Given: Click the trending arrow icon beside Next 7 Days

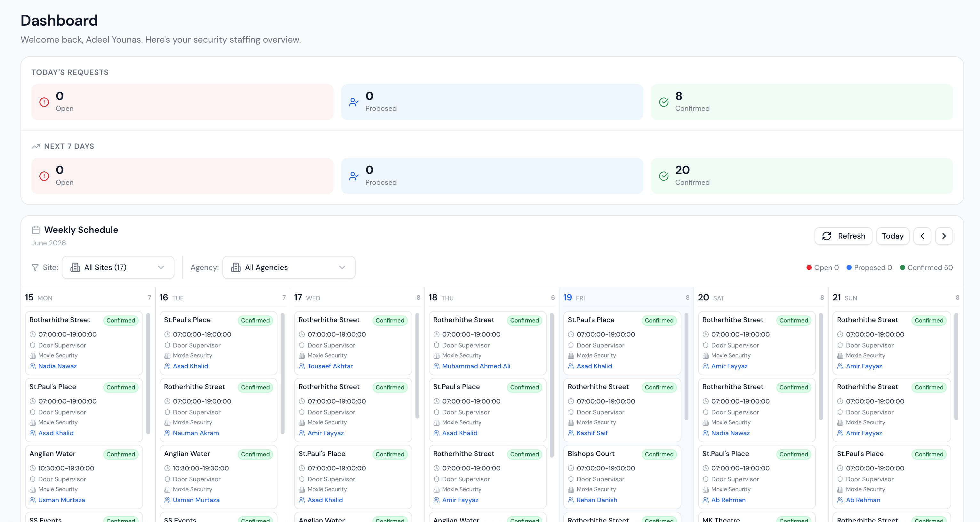Looking at the screenshot, I should point(36,146).
